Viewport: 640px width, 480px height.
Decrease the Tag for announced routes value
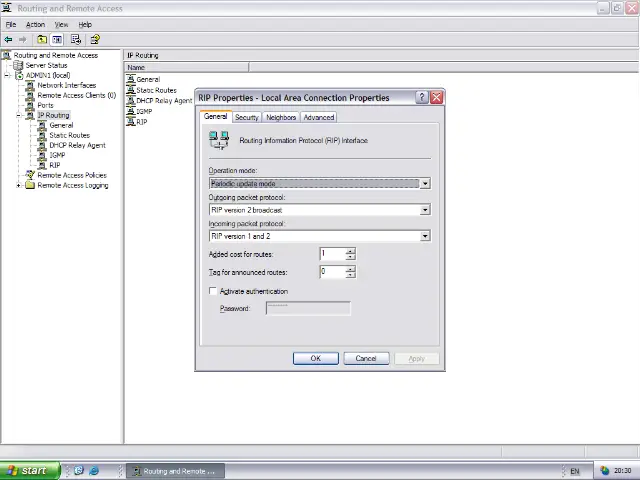pos(350,275)
